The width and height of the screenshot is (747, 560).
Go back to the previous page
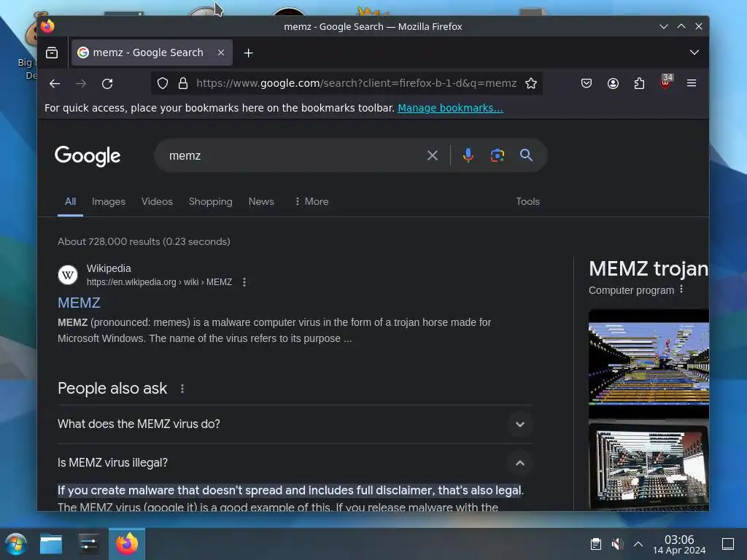(55, 84)
